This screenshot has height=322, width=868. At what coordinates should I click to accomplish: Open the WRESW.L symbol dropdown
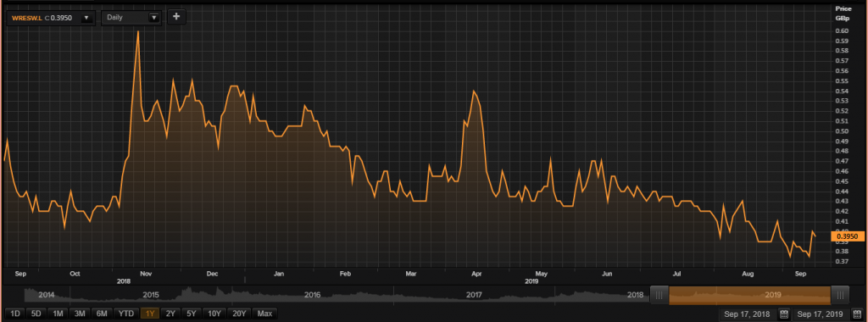click(x=86, y=18)
